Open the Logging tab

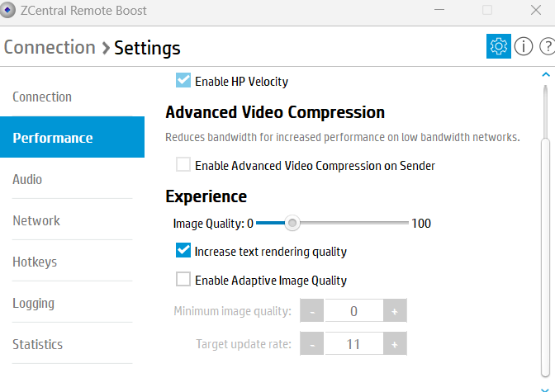pos(33,303)
